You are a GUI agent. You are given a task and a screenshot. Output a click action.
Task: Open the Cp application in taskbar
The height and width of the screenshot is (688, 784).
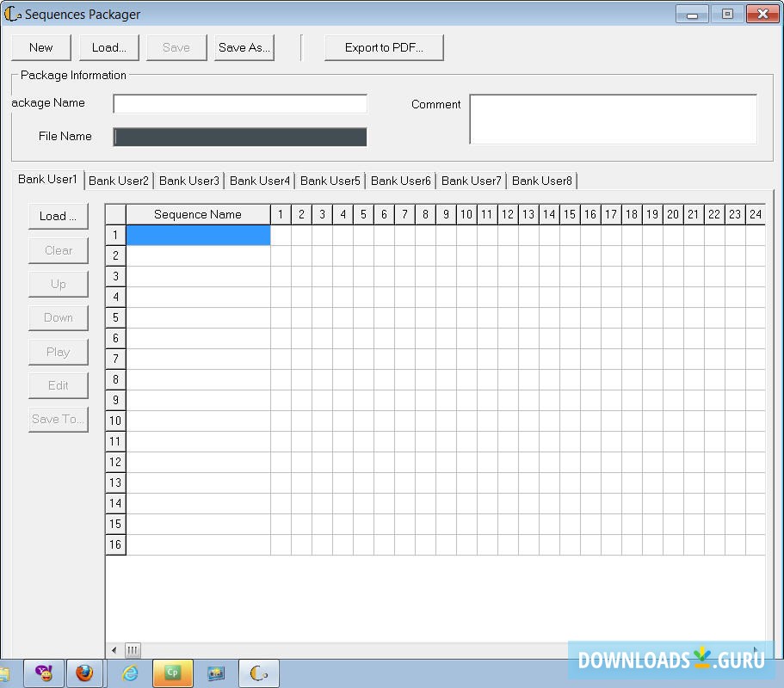172,673
